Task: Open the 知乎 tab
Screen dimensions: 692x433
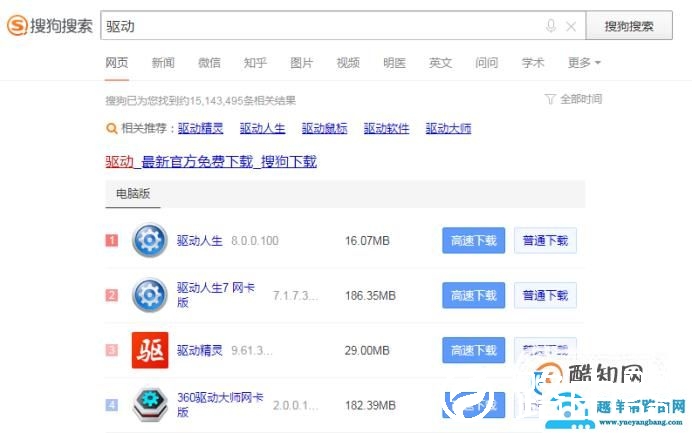Action: tap(255, 63)
